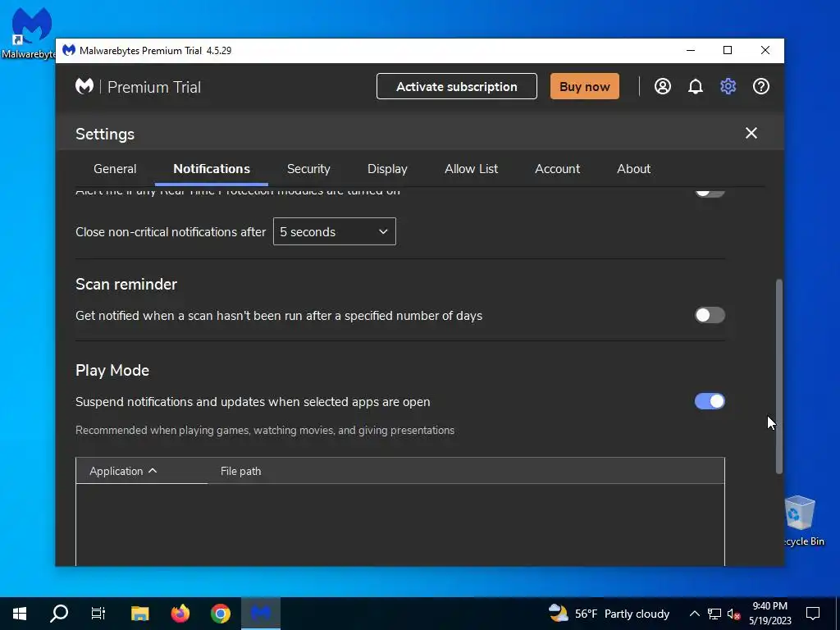Click the weather widget on the taskbar
The height and width of the screenshot is (630, 840).
pos(609,614)
